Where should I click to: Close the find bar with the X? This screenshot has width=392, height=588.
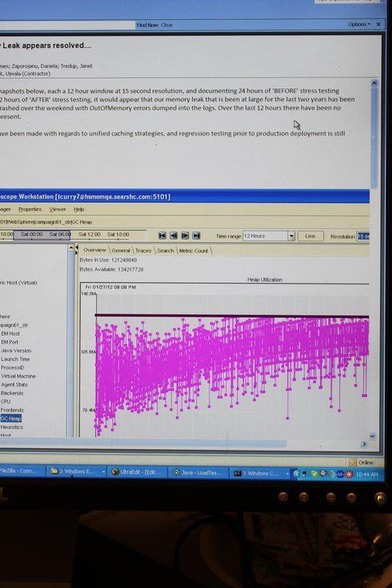(x=378, y=24)
